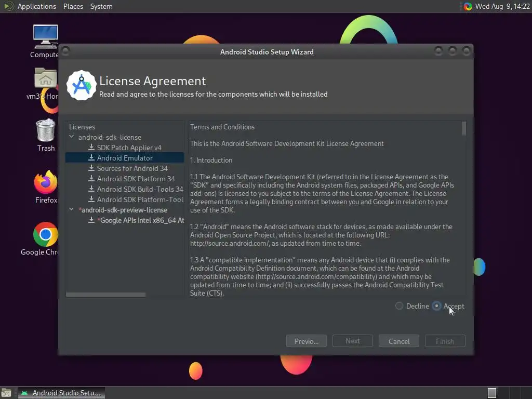Open the System menu
The image size is (532, 399).
click(x=101, y=6)
